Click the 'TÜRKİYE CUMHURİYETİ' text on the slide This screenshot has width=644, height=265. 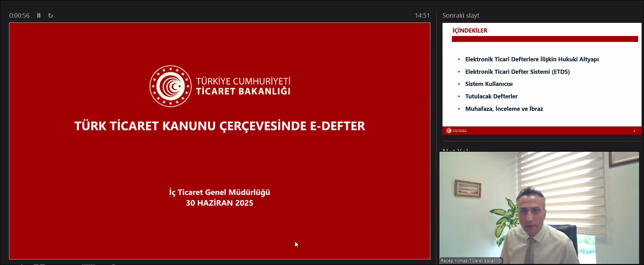coord(243,81)
